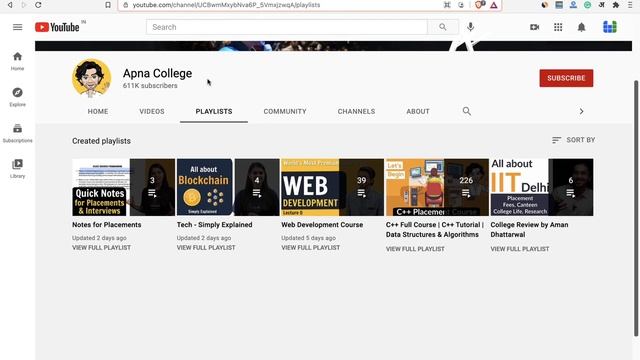The image size is (640, 360).
Task: View full playlist for Web Development Course
Action: tap(311, 248)
